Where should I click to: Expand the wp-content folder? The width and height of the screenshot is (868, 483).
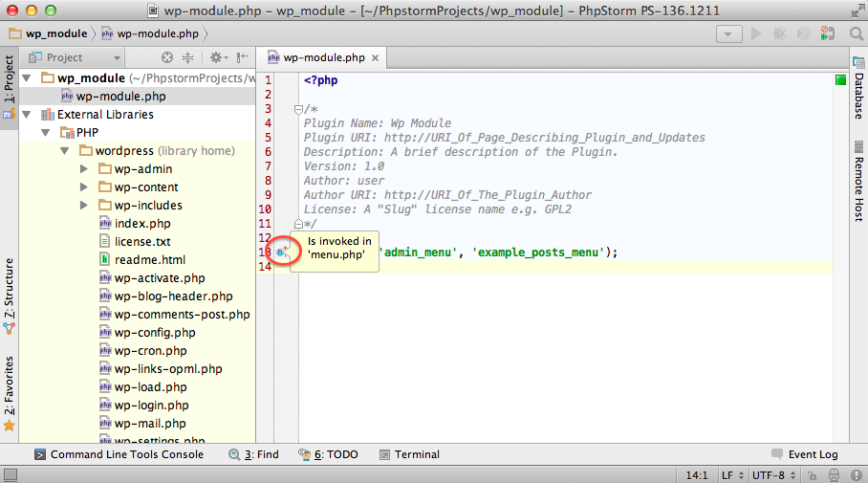click(83, 187)
